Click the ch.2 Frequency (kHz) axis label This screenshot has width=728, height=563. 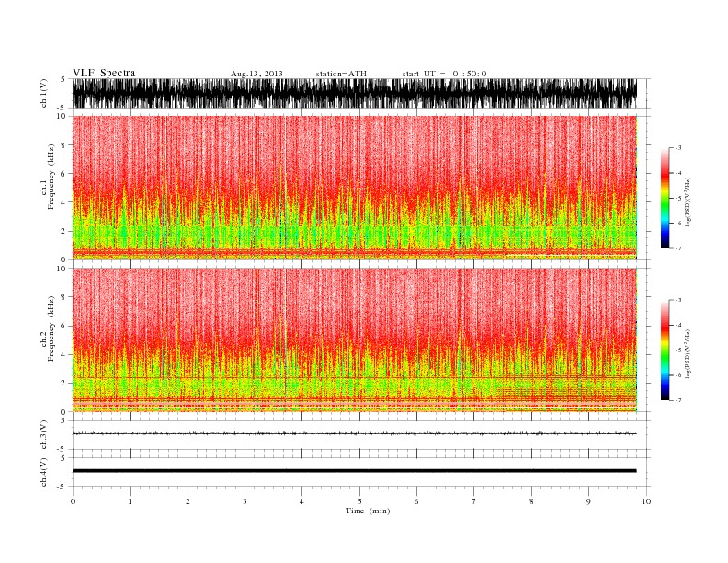[48, 328]
